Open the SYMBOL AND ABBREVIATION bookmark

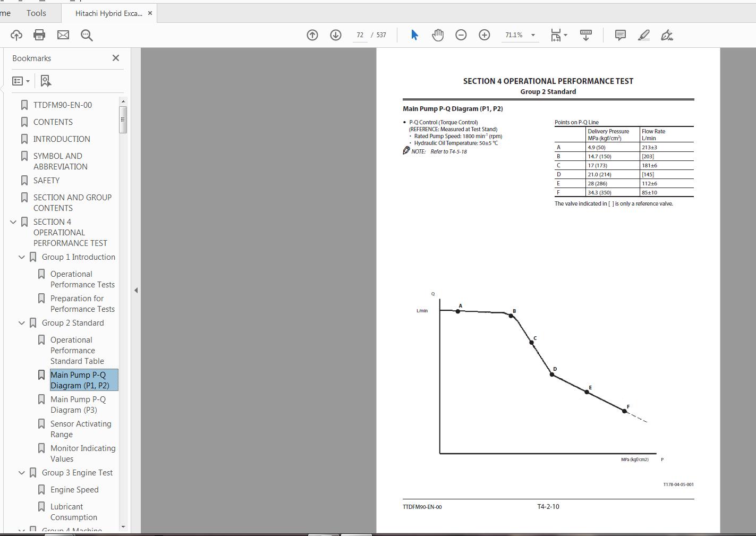[61, 161]
